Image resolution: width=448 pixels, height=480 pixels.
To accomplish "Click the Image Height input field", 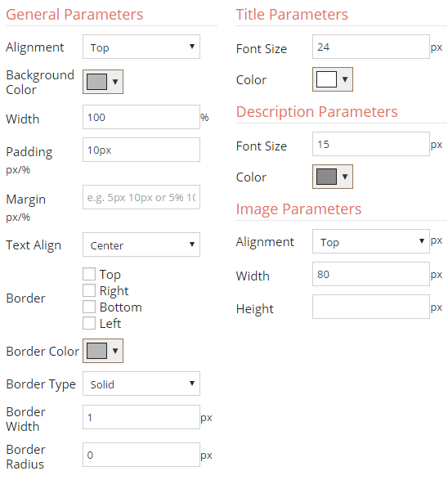I will 371,307.
